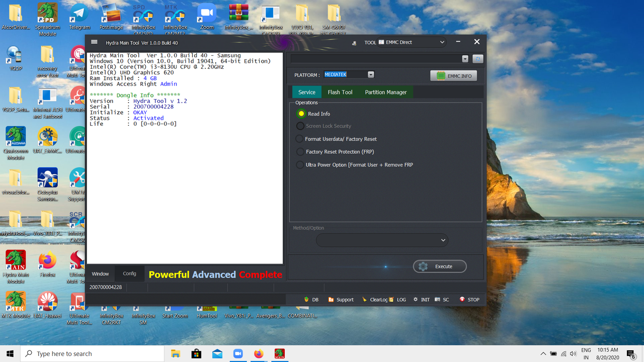The height and width of the screenshot is (362, 644).
Task: Show hidden system tray icons chevron
Action: point(543,354)
